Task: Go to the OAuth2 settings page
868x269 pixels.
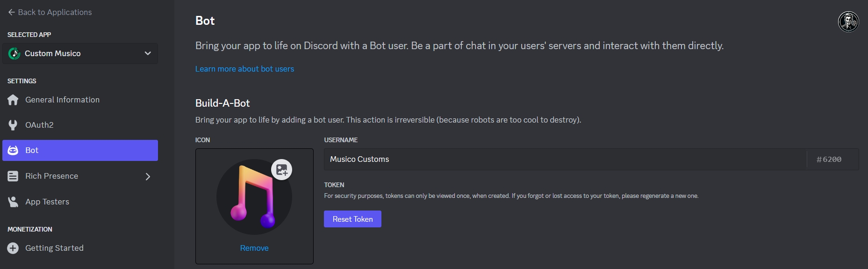Action: coord(39,125)
